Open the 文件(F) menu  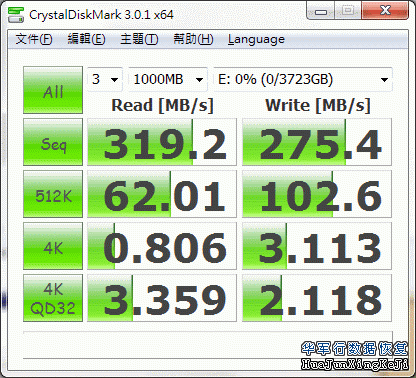click(34, 39)
